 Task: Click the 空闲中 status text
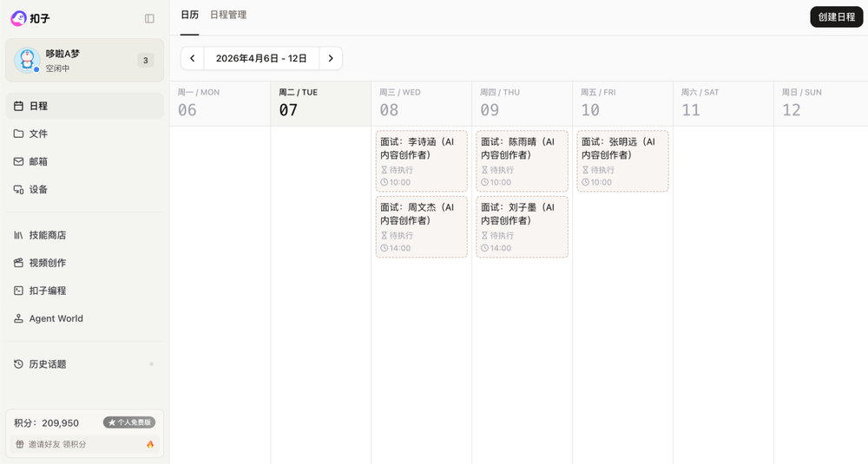point(57,69)
